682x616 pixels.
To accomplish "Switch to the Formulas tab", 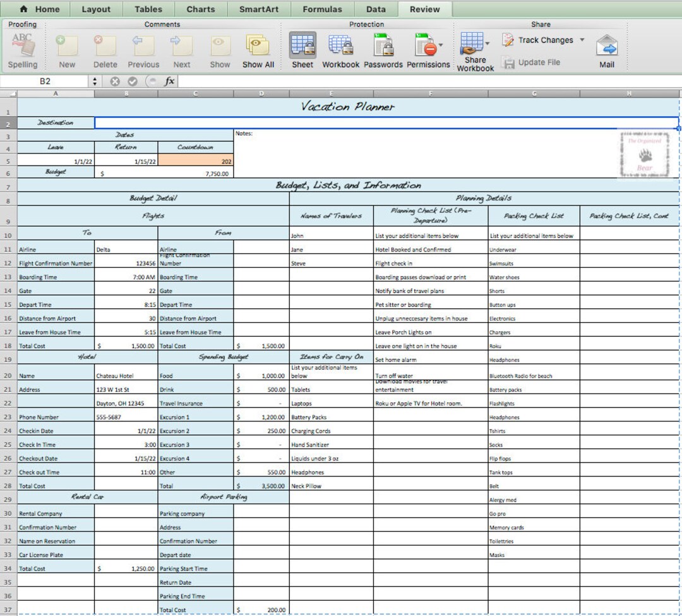I will [322, 9].
